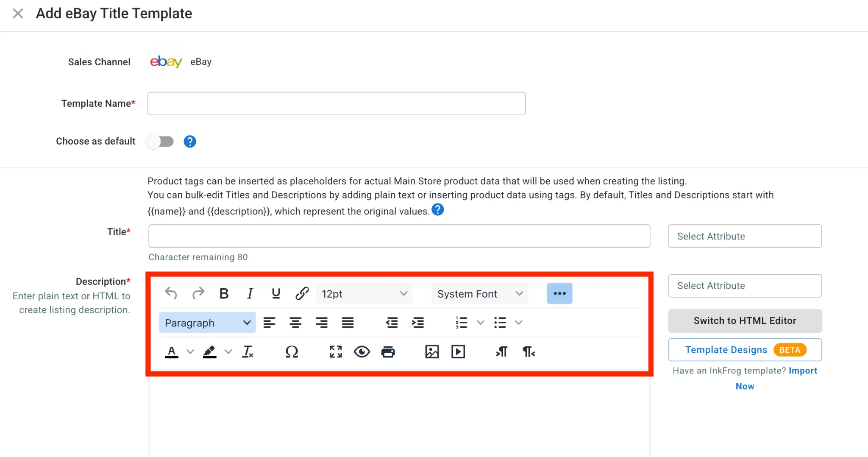The image size is (868, 457).
Task: Open Template Designs BETA
Action: tap(745, 350)
